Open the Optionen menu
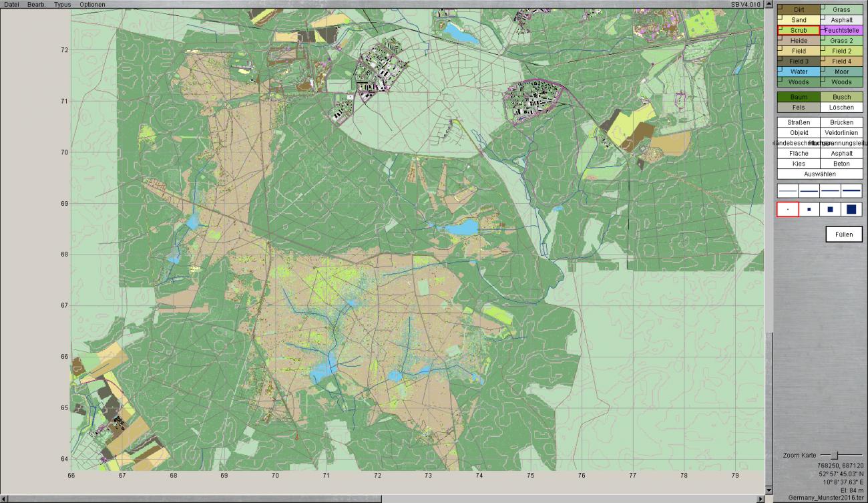 tap(92, 5)
